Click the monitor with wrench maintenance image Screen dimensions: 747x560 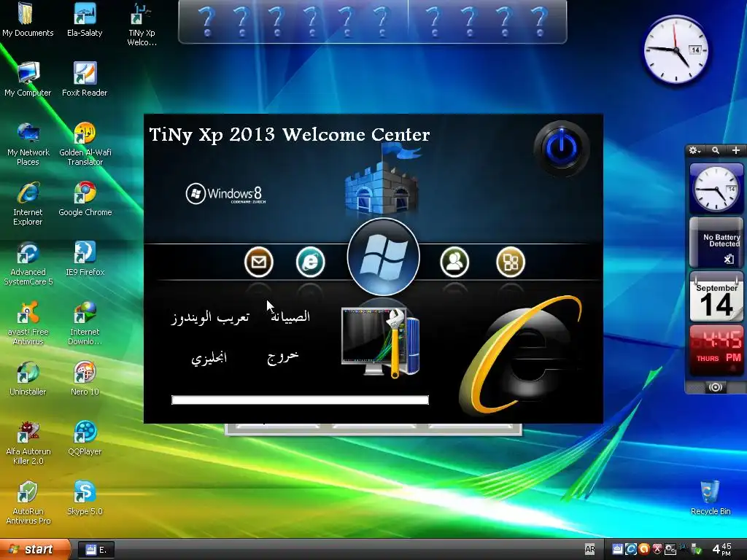[x=381, y=342]
